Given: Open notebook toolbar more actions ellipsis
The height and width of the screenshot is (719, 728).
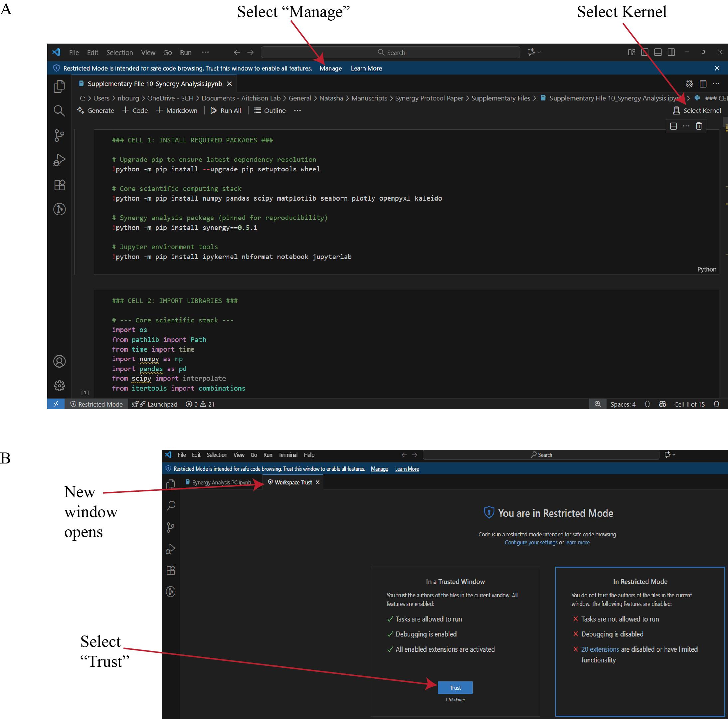Looking at the screenshot, I should coord(297,110).
